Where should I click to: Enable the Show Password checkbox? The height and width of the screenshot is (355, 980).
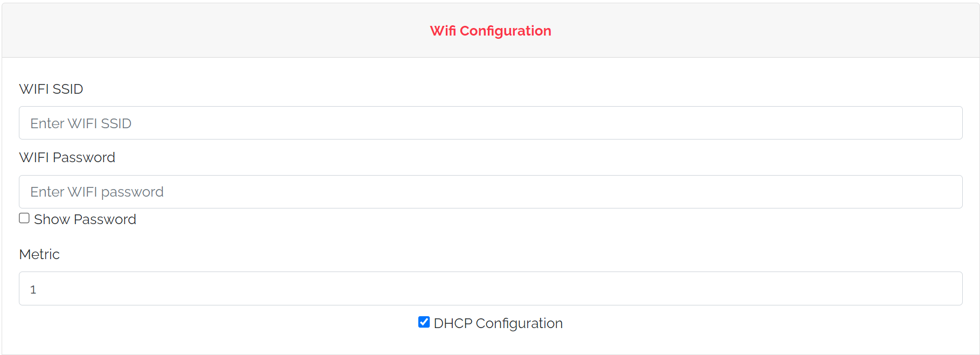click(x=24, y=218)
